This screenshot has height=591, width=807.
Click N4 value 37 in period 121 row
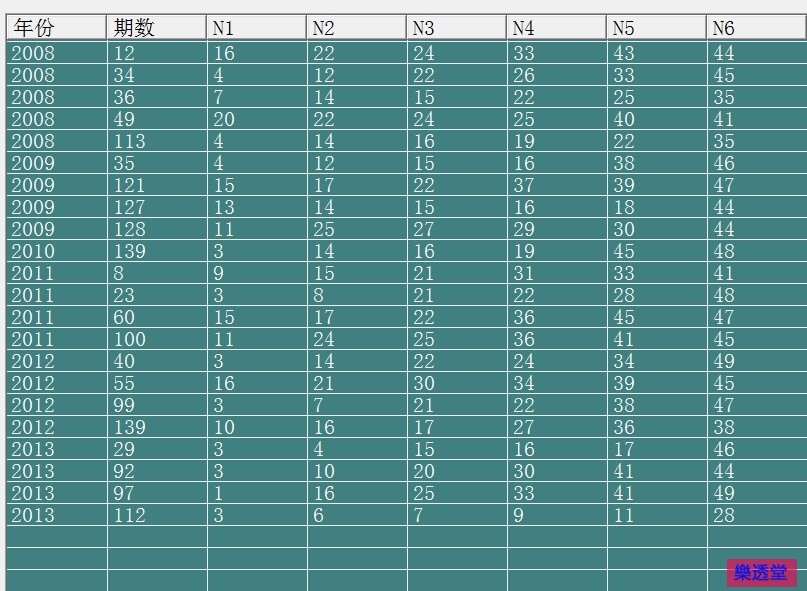point(524,185)
